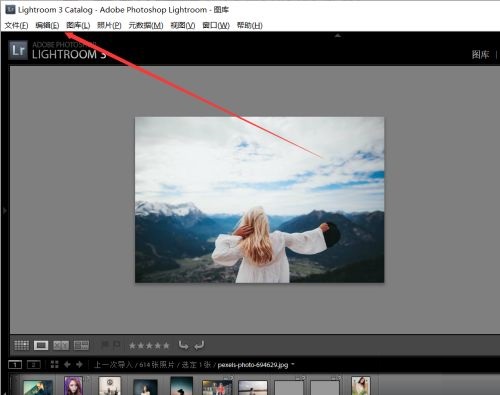500x395 pixels.
Task: Select the teal silhouette-with-hat thumbnail
Action: [181, 386]
